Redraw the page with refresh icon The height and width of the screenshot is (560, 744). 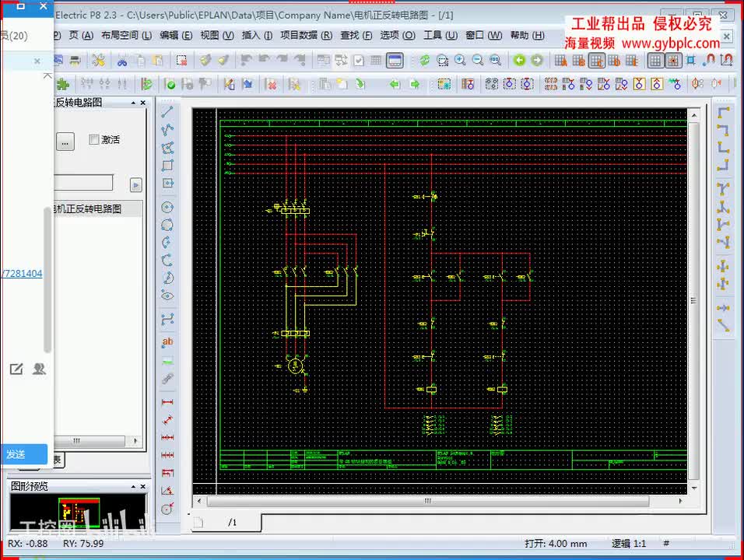pyautogui.click(x=425, y=60)
